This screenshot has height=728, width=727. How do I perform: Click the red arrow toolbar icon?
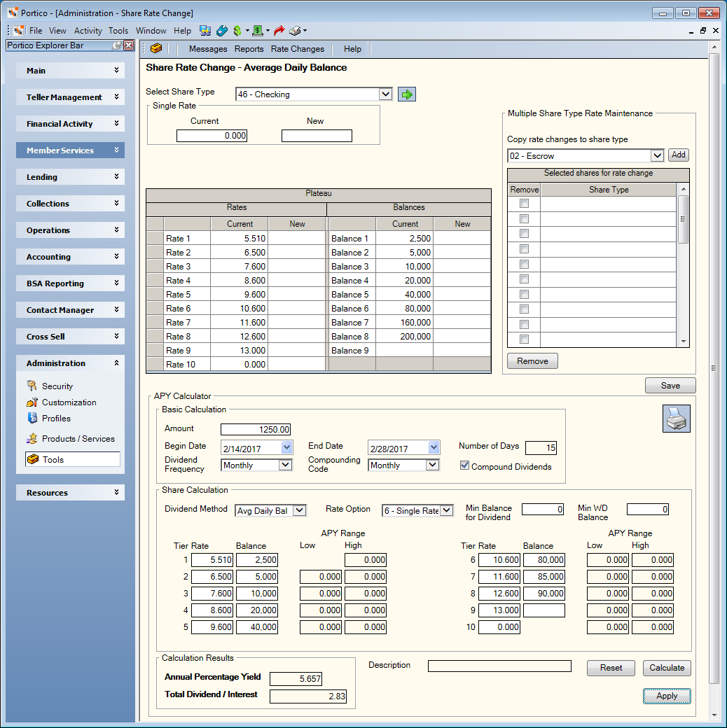(x=279, y=31)
